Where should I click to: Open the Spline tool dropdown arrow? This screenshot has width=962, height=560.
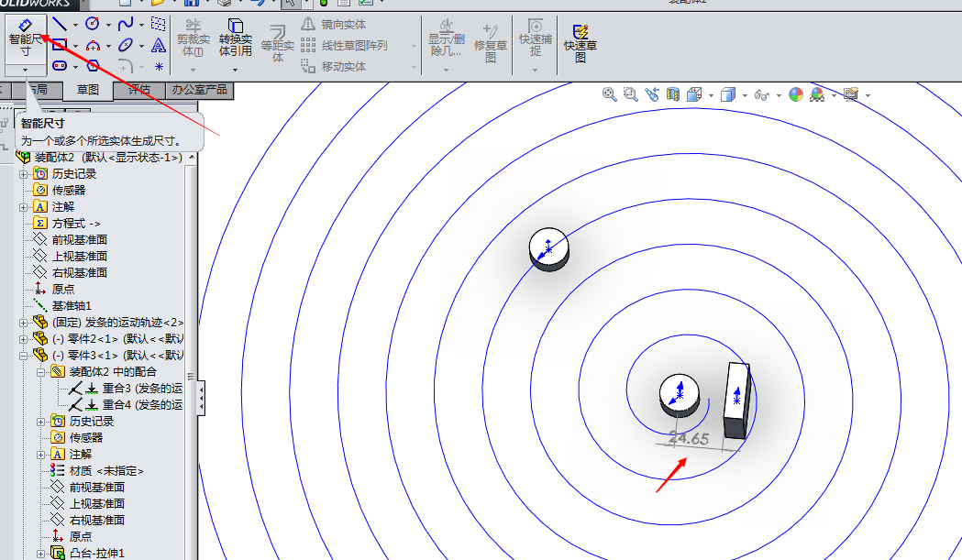[x=142, y=25]
